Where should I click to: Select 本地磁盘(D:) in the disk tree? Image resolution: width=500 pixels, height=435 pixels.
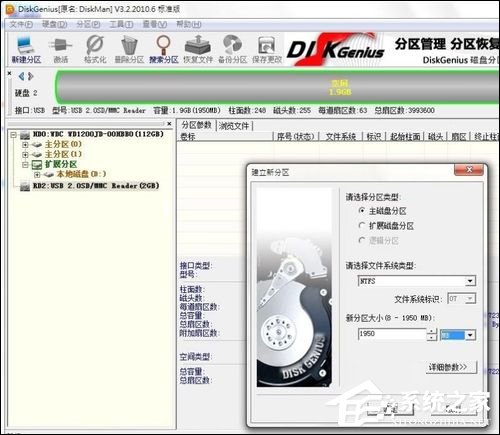(x=81, y=174)
